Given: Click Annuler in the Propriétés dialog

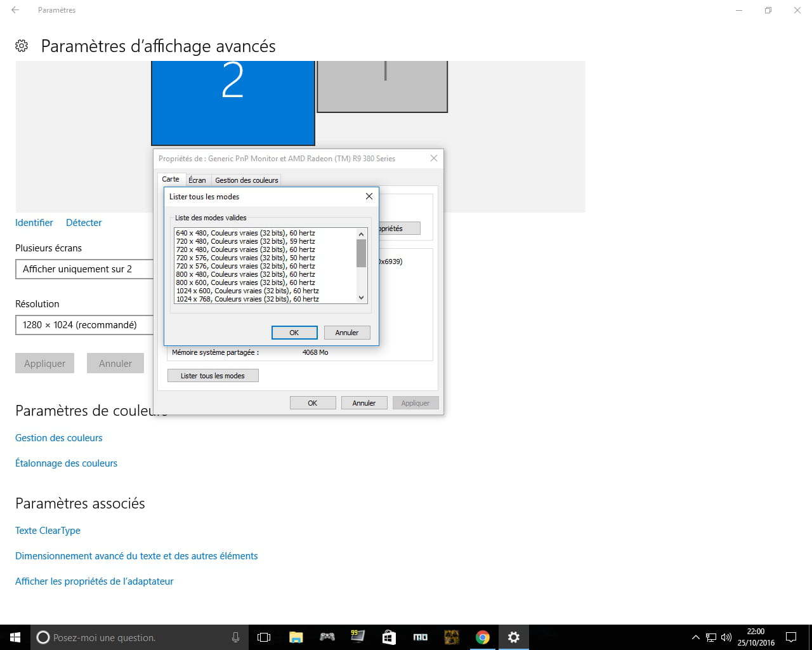Looking at the screenshot, I should pos(364,403).
